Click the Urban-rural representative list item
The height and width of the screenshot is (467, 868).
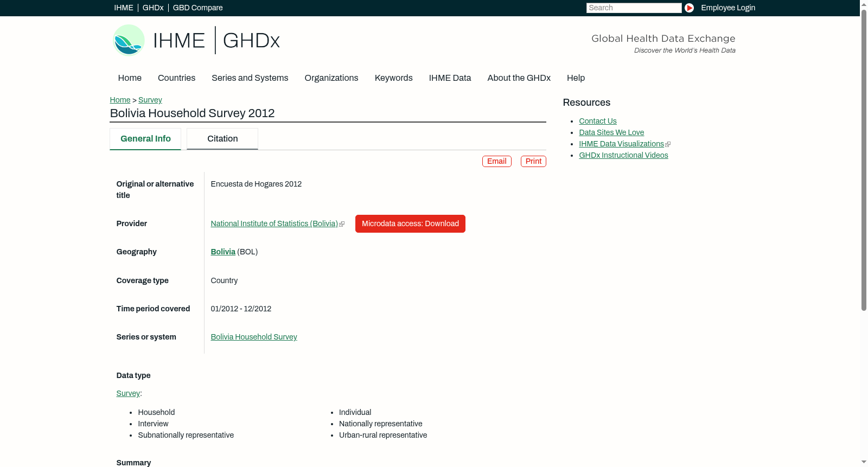click(383, 435)
